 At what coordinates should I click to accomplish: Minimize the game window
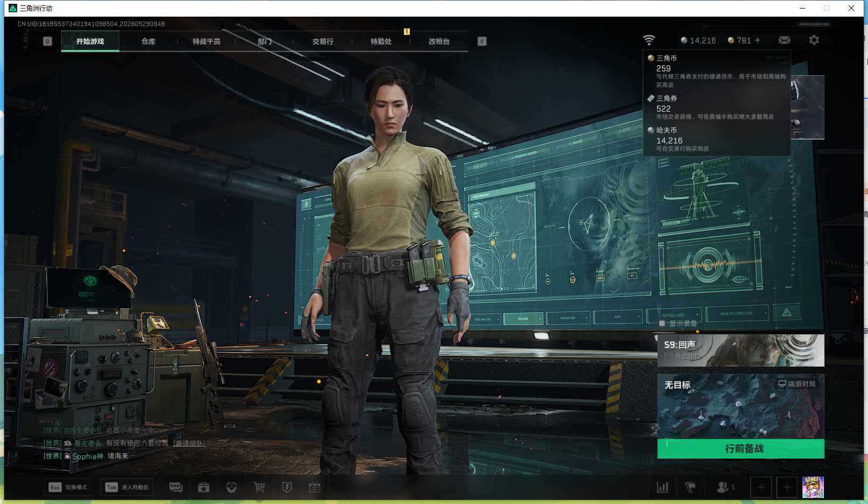802,8
